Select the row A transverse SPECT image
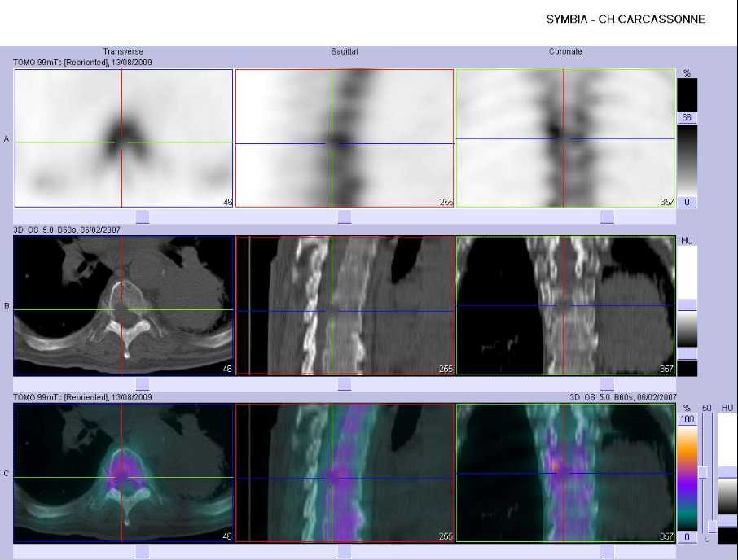Screen dimensions: 738x560 124,138
